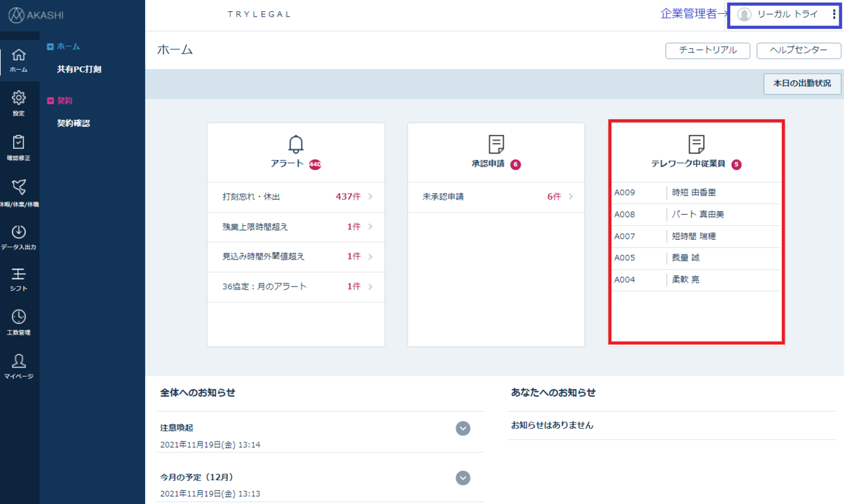Open the 36協定：月のアラート row
844x504 pixels.
pos(296,287)
